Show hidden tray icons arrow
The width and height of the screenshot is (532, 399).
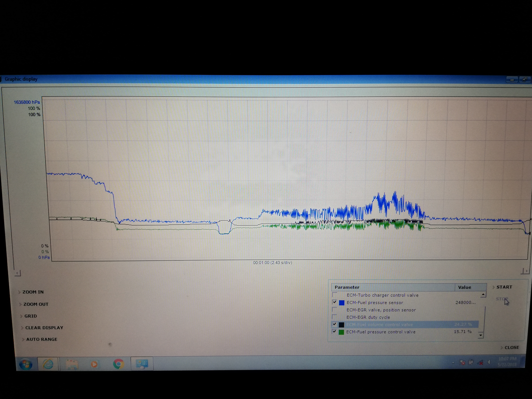point(453,362)
